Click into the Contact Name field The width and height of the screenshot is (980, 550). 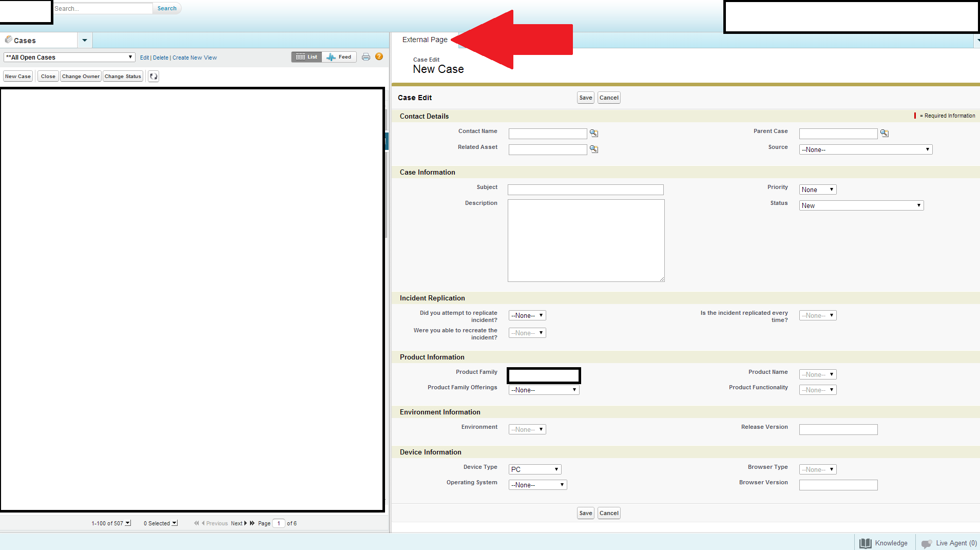[x=548, y=134]
